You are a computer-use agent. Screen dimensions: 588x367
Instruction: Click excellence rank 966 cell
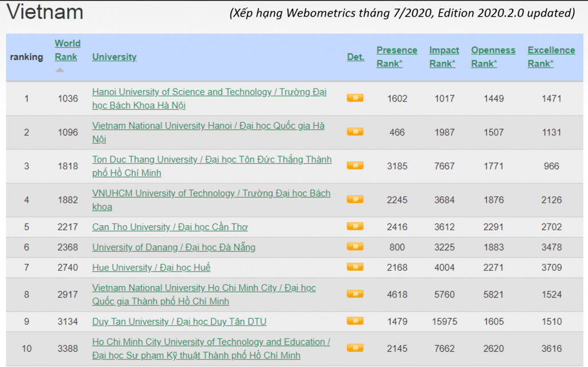[x=551, y=166]
